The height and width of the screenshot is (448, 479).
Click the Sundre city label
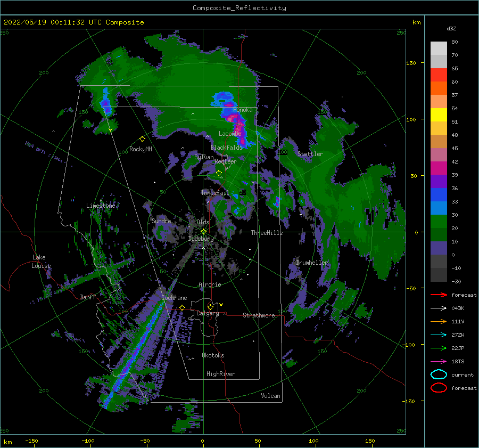[x=161, y=221]
